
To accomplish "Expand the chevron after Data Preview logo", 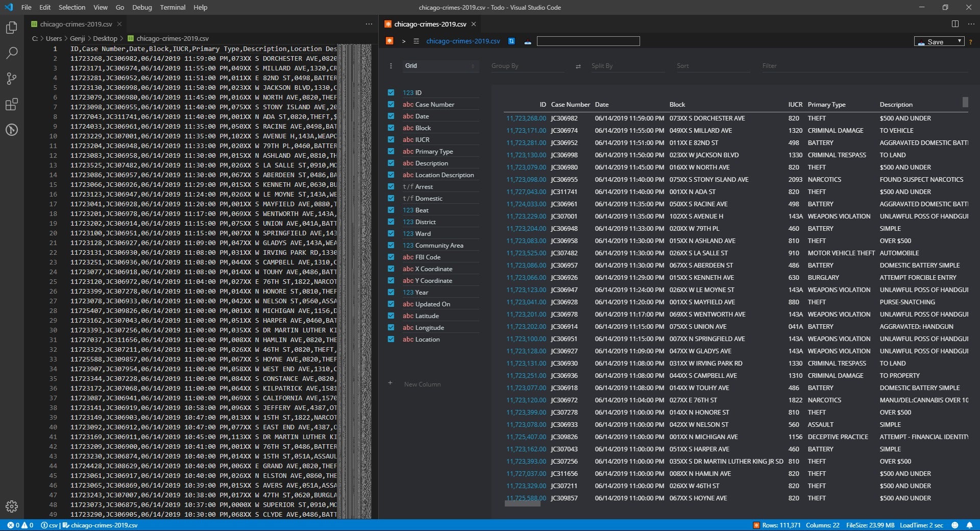I will [404, 41].
